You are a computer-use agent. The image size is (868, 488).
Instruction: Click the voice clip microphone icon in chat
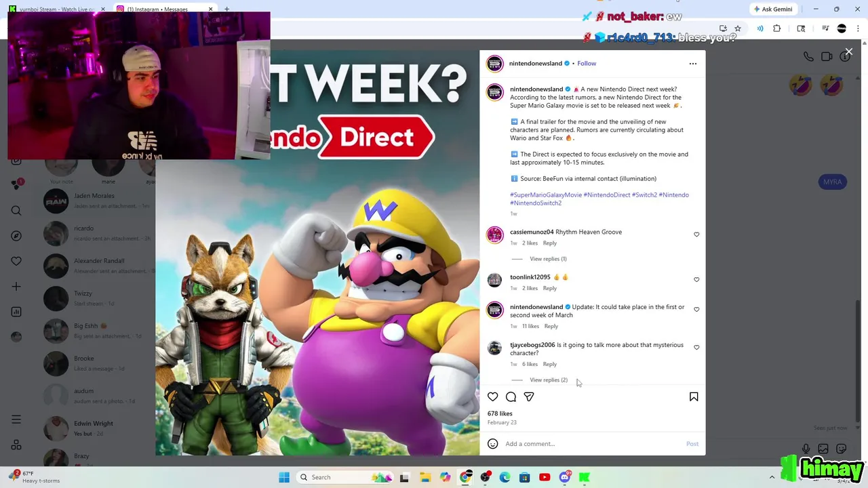tap(806, 449)
